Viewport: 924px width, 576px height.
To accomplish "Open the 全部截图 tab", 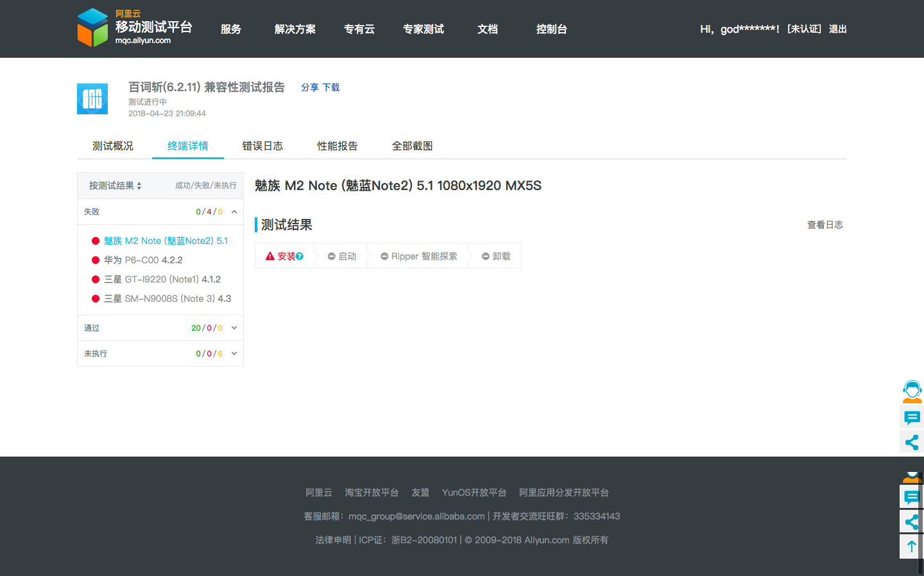I will [x=413, y=146].
